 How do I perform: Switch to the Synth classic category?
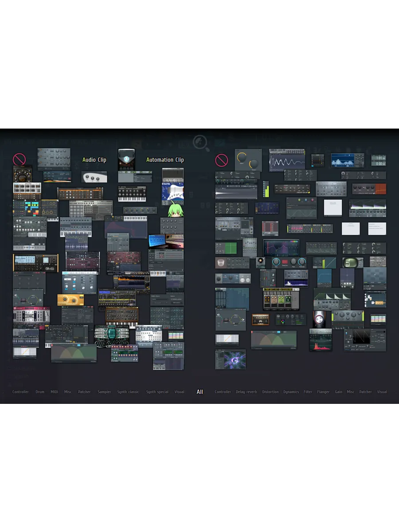[128, 392]
